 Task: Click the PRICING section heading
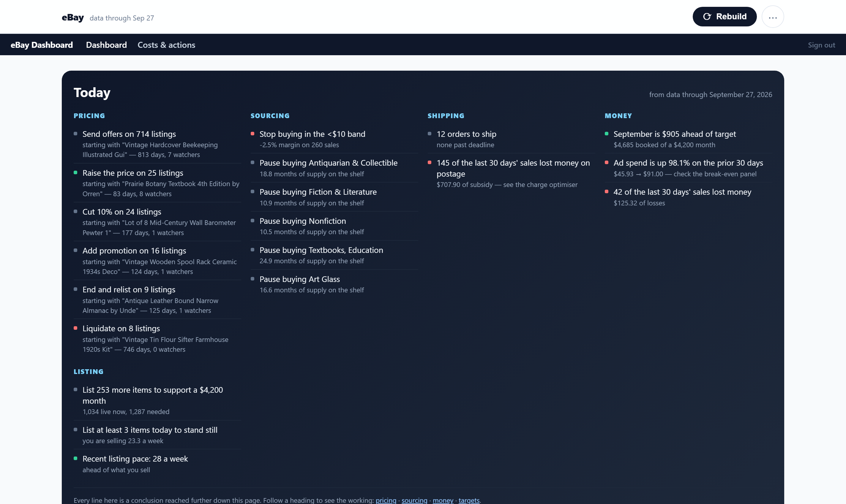pos(89,116)
